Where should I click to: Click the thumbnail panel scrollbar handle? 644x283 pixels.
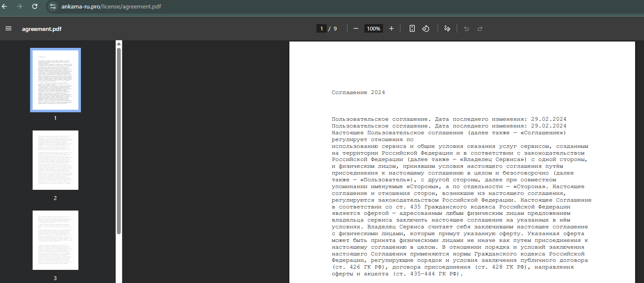pos(119,140)
